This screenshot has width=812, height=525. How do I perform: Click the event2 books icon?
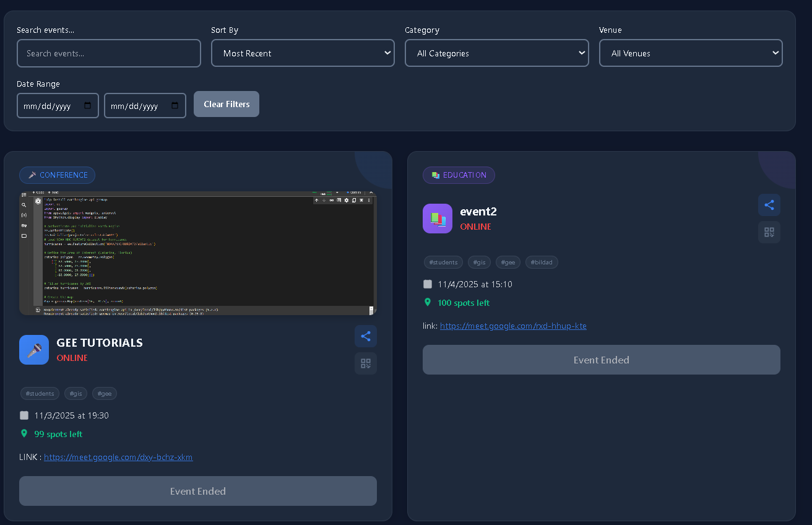(x=438, y=219)
